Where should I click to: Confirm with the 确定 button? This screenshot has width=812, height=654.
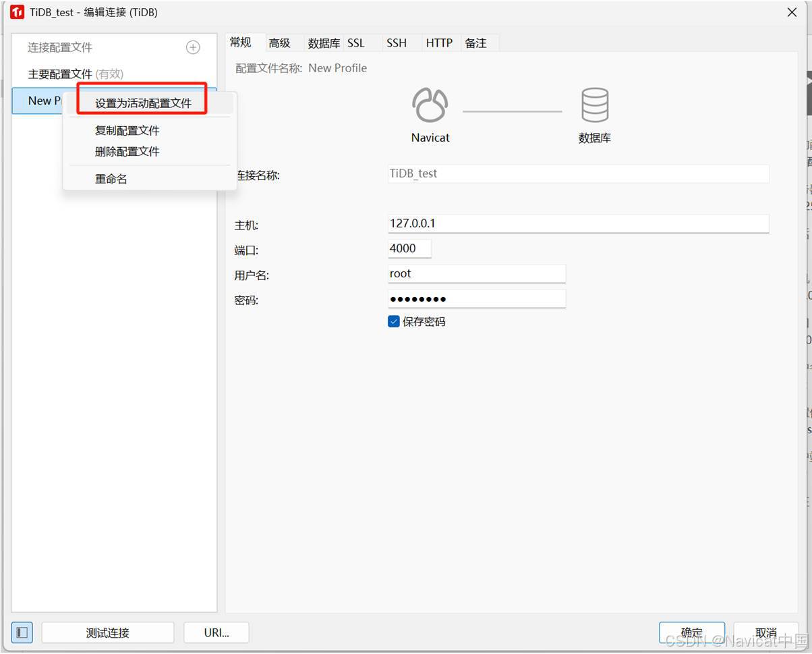[x=692, y=632]
